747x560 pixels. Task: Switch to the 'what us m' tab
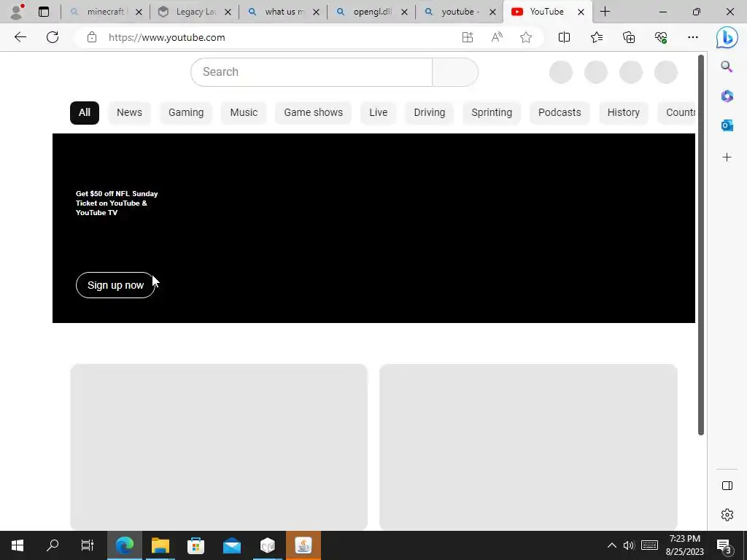click(284, 12)
